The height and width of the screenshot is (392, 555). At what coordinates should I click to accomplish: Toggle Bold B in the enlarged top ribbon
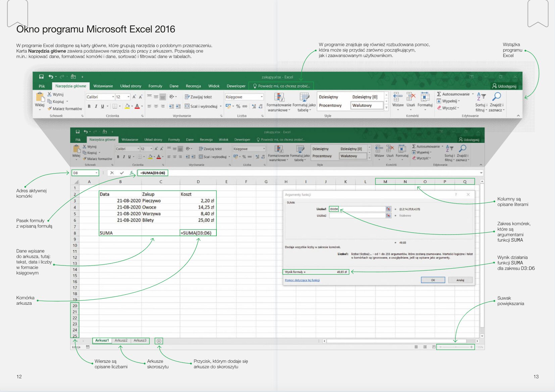pyautogui.click(x=89, y=106)
